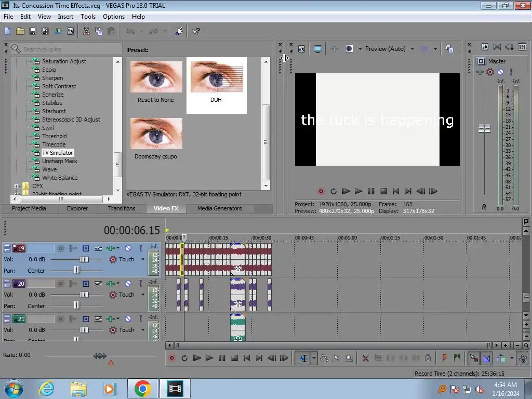Open Internet Explorer from the taskbar
The image size is (532, 399).
pos(46,389)
